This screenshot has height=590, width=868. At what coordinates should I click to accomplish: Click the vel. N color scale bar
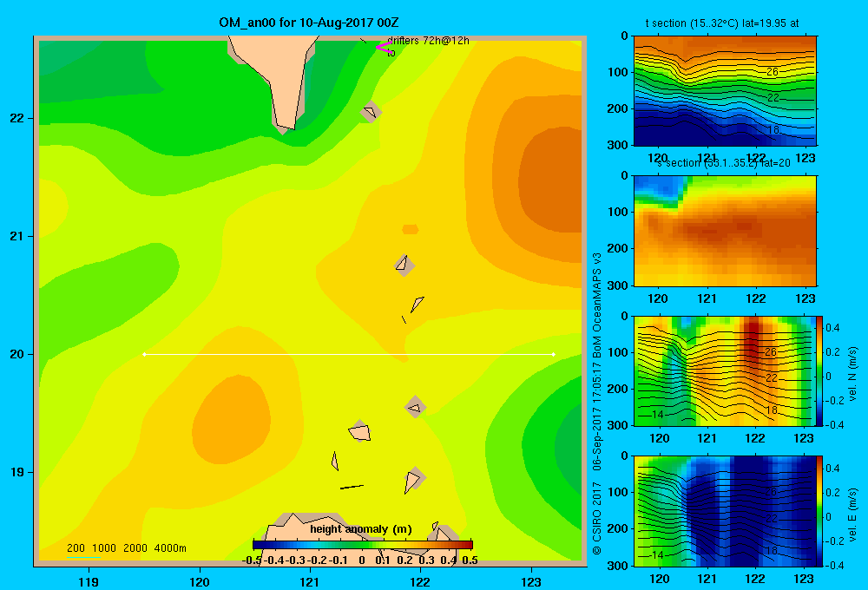click(819, 370)
